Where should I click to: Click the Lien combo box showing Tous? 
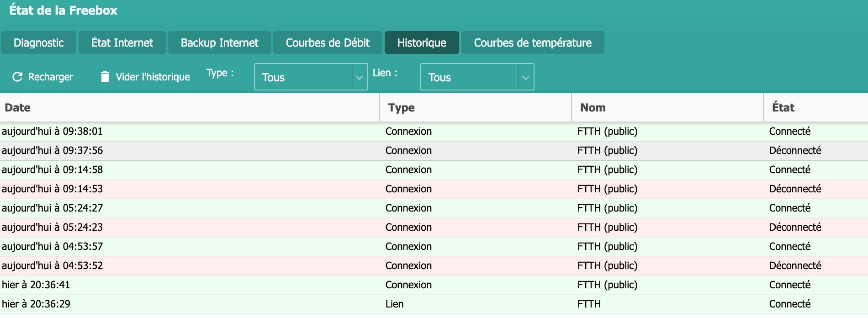coord(470,77)
